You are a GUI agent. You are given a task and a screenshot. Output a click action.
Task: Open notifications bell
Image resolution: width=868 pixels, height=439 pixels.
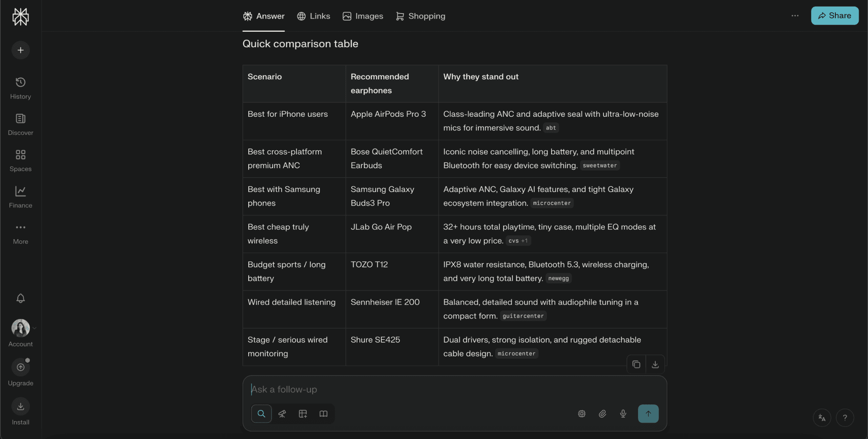click(21, 298)
